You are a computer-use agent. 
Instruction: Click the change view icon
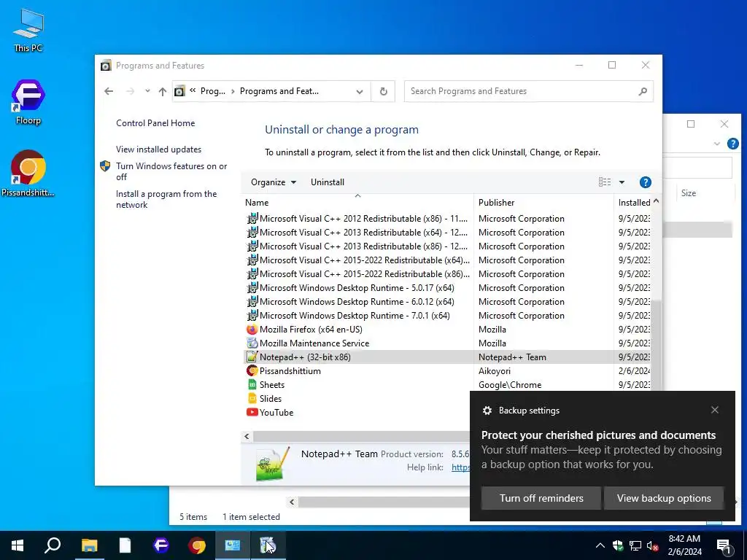(605, 182)
